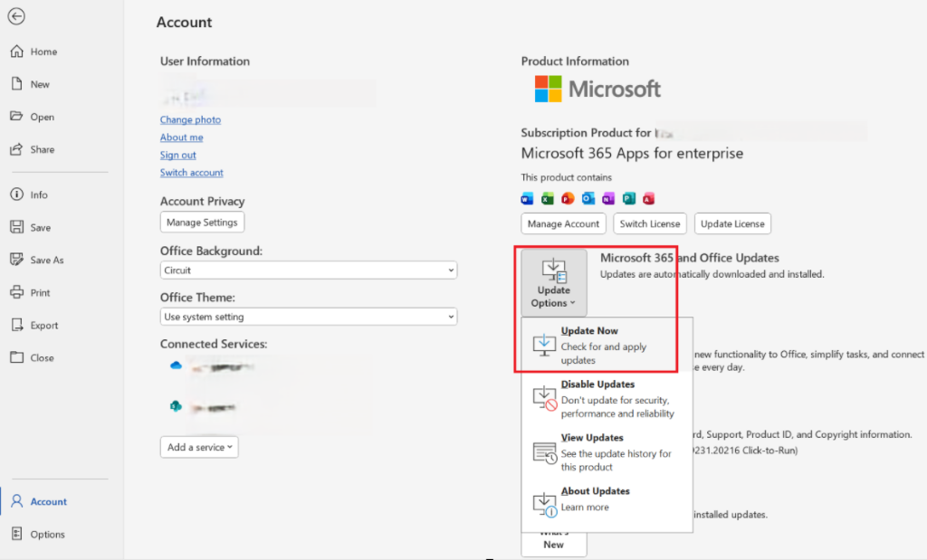The image size is (927, 560).
Task: Go back using the back arrow
Action: click(16, 16)
